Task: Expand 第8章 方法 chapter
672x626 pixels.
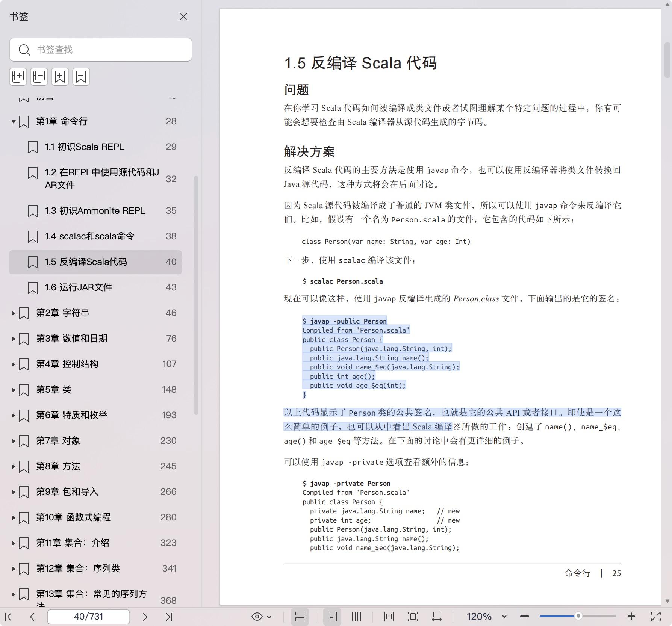Action: coord(14,466)
